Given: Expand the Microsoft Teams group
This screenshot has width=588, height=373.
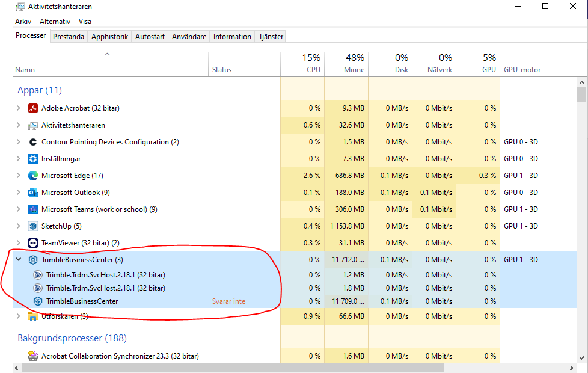Looking at the screenshot, I should click(18, 209).
